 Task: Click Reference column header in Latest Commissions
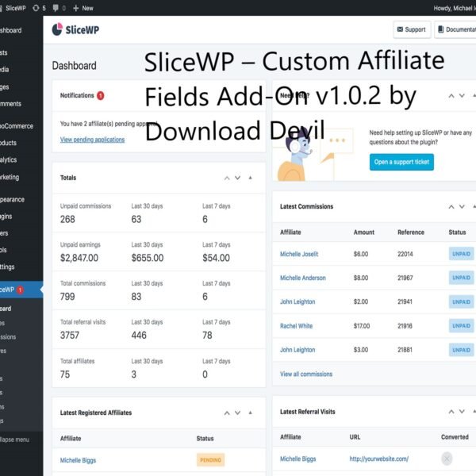pyautogui.click(x=411, y=232)
